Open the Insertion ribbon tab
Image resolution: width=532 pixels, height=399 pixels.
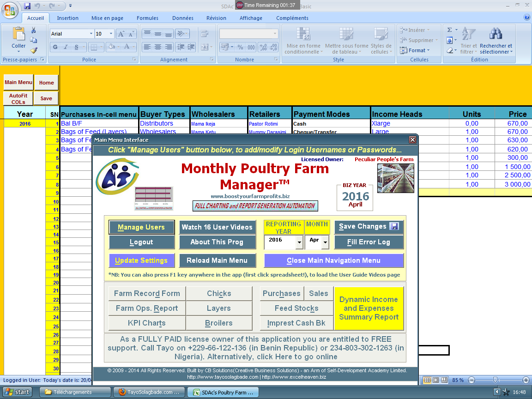67,18
